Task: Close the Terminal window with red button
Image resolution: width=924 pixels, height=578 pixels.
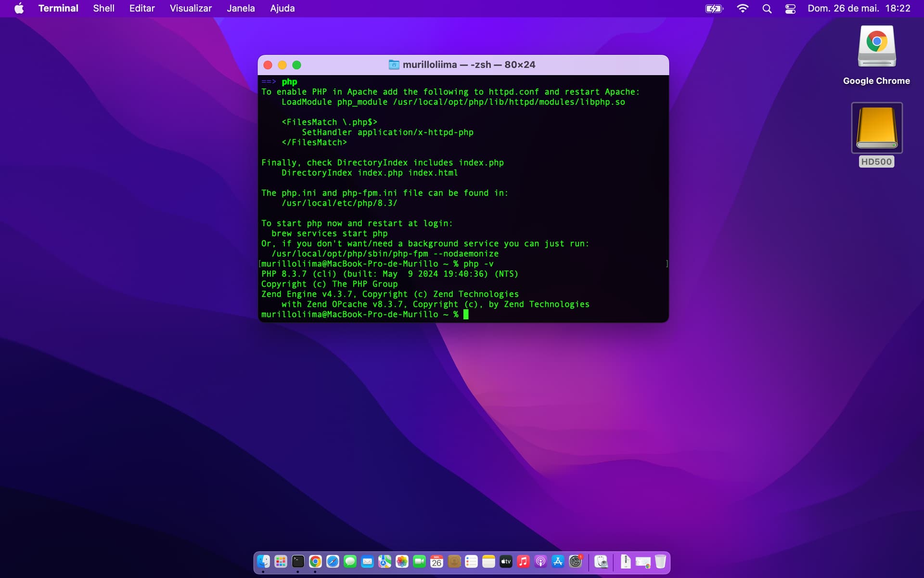Action: 268,65
